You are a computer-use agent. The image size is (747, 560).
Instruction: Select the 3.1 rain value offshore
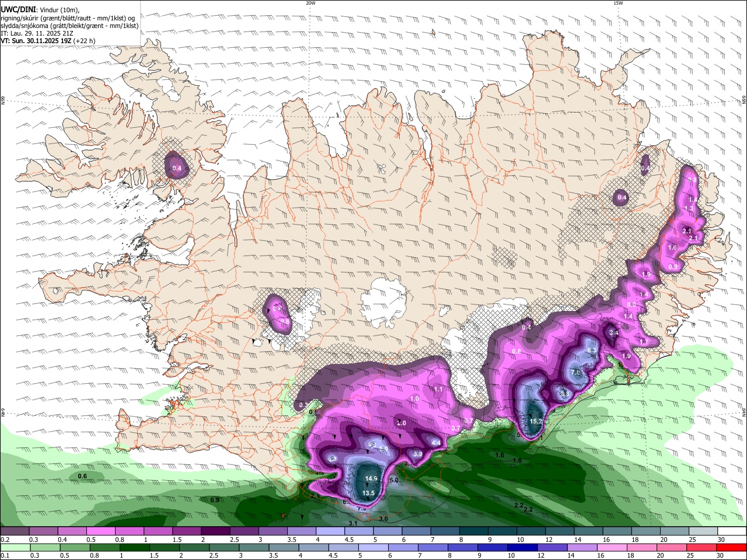click(x=353, y=524)
